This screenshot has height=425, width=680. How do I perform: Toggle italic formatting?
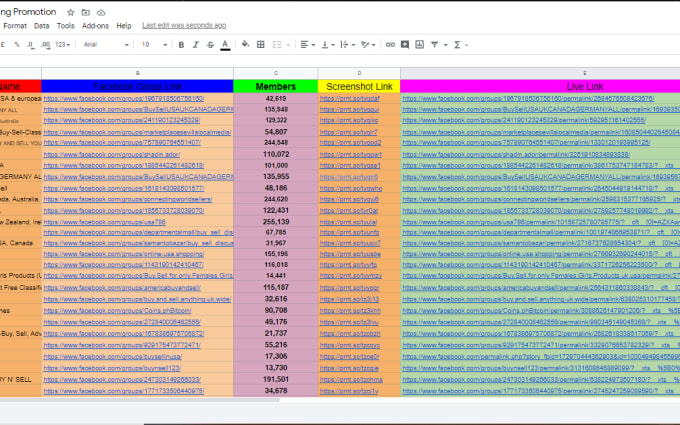tap(196, 45)
